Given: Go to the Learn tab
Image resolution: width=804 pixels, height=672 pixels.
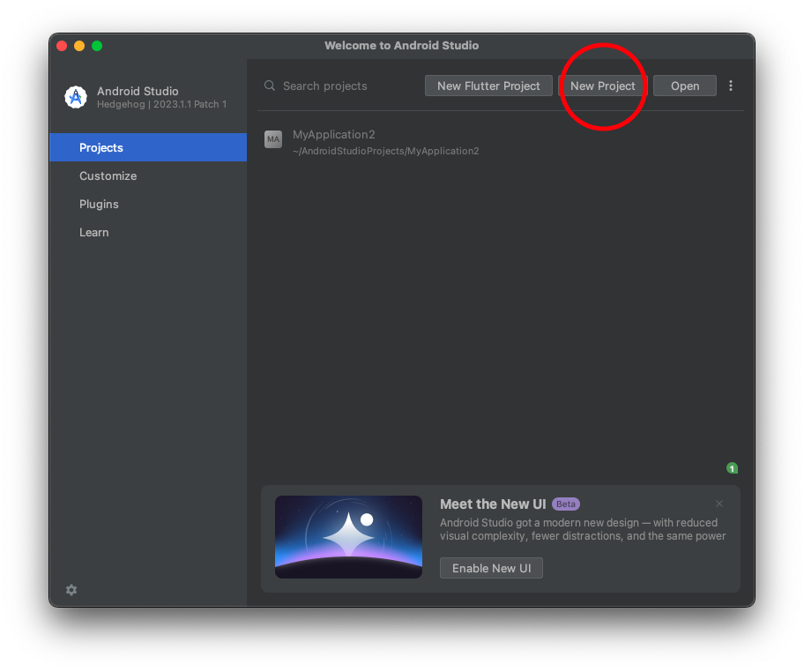Looking at the screenshot, I should pos(148,233).
